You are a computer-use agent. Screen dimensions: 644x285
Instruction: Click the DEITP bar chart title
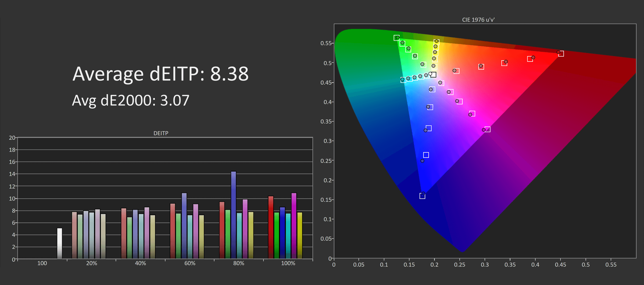click(x=161, y=133)
